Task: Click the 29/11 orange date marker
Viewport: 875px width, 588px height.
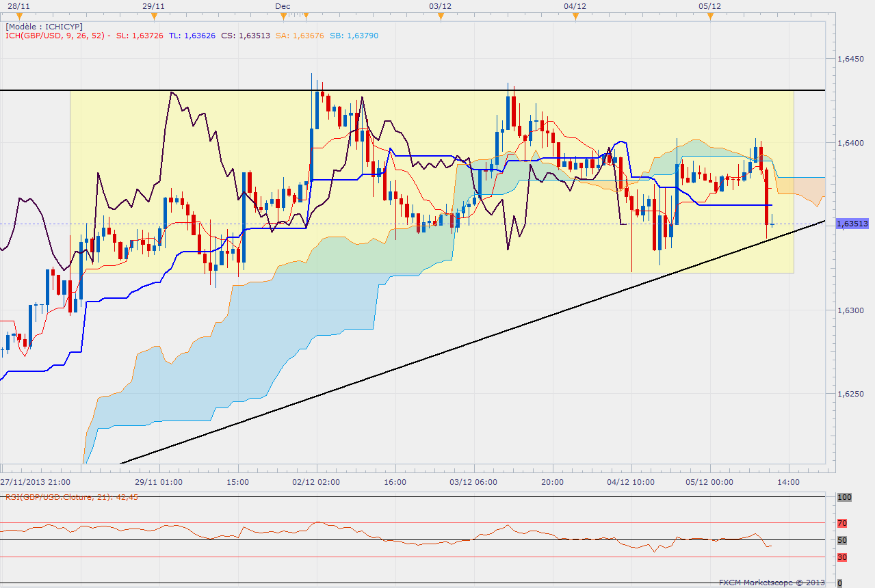Action: coord(155,15)
